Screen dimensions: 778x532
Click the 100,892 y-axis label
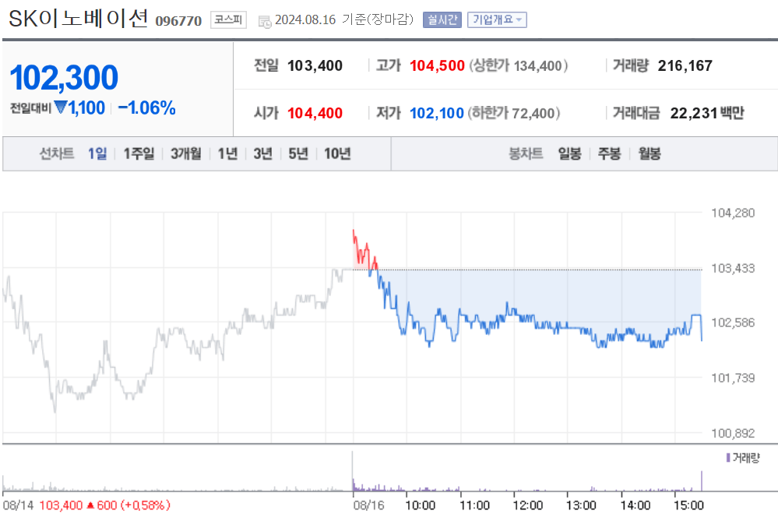coord(733,433)
